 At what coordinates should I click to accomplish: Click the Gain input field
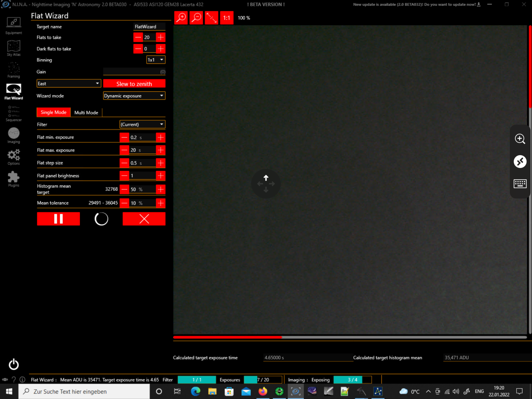coord(134,71)
